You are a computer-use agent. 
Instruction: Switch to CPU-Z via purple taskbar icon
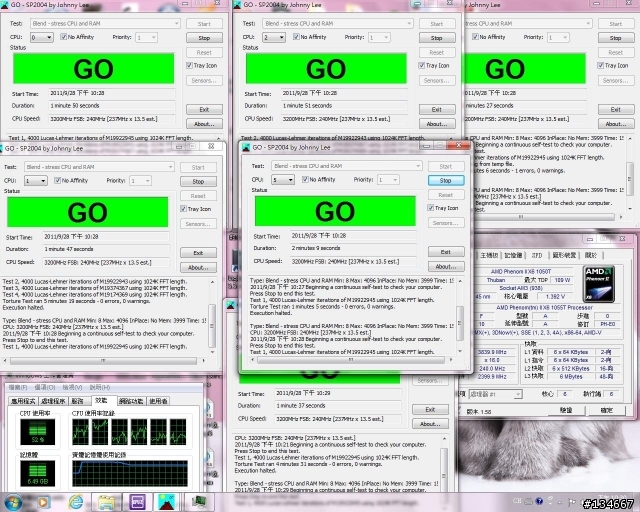tap(138, 502)
